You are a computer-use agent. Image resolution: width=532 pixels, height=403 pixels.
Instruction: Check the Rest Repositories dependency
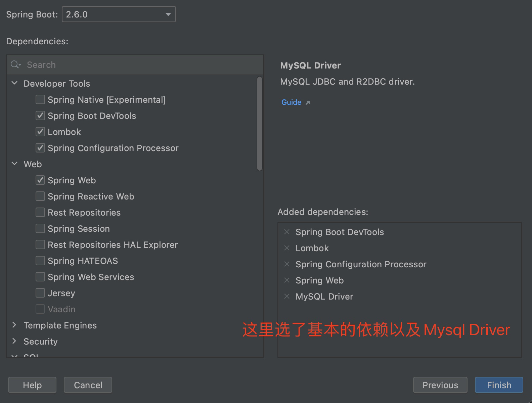click(40, 212)
